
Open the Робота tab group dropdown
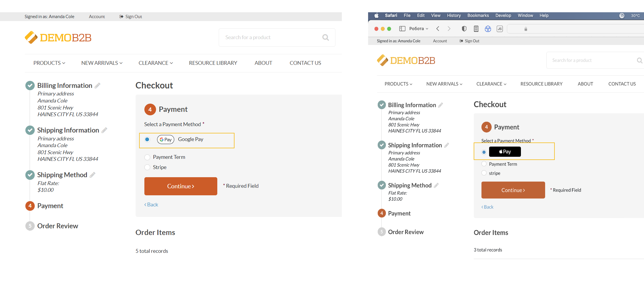click(419, 29)
